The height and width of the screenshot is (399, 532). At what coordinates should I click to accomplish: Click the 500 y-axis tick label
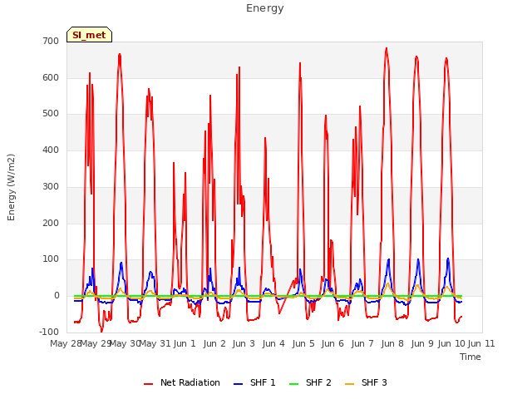click(51, 114)
